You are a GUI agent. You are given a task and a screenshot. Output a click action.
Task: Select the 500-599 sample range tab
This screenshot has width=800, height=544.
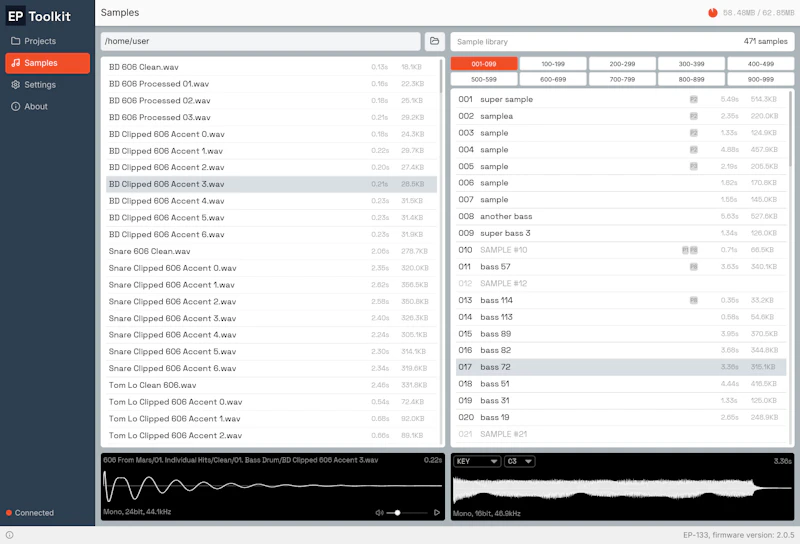pyautogui.click(x=484, y=79)
